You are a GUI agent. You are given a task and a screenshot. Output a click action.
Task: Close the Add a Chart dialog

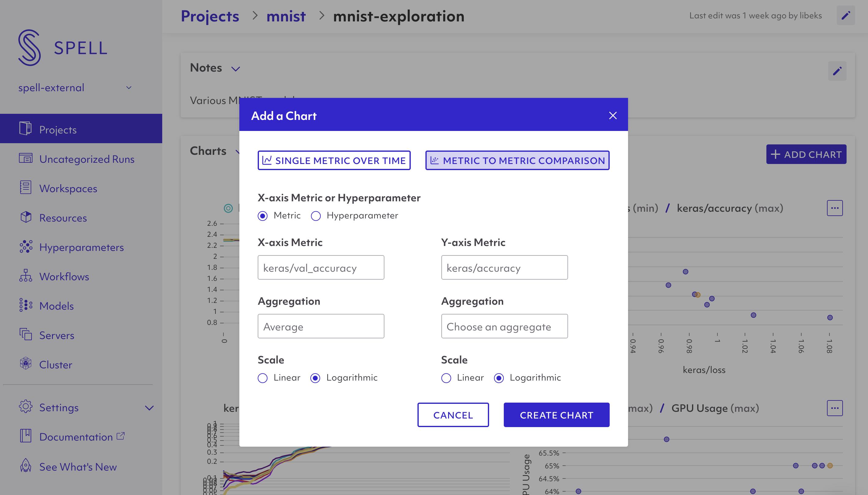coord(612,116)
